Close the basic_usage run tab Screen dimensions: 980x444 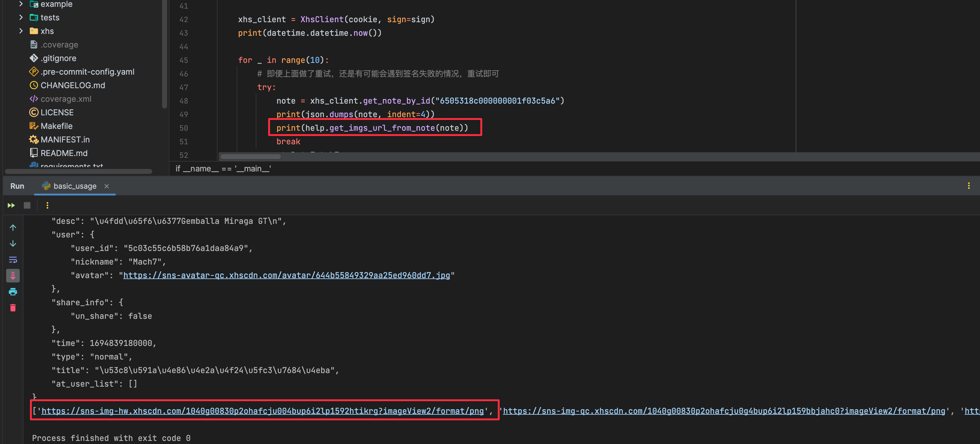(x=107, y=186)
